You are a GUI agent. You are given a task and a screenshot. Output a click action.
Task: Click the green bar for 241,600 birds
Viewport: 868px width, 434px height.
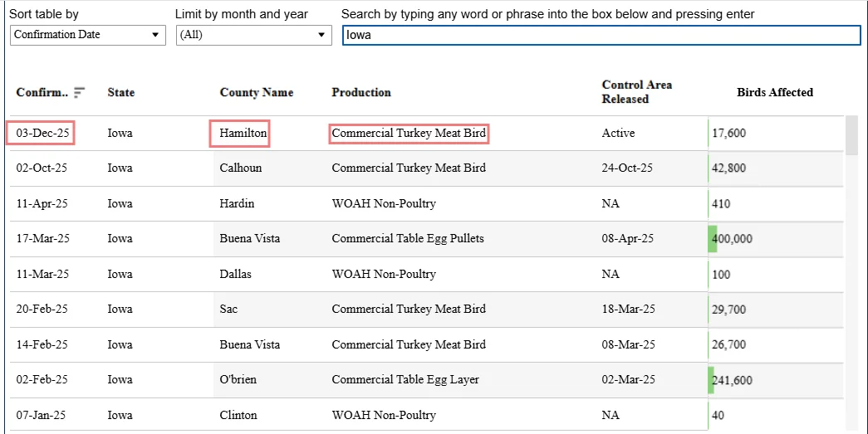(711, 380)
